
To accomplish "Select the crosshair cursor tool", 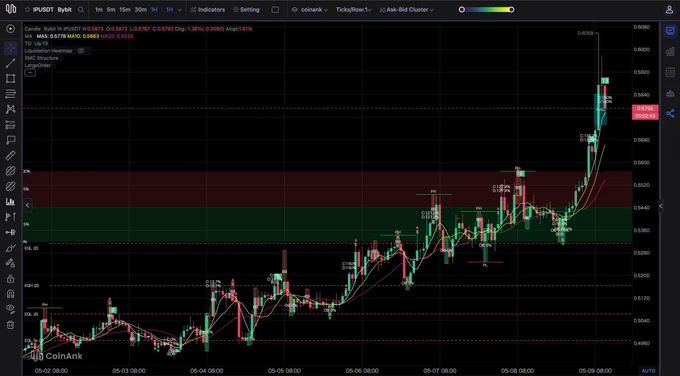I will 10,48.
